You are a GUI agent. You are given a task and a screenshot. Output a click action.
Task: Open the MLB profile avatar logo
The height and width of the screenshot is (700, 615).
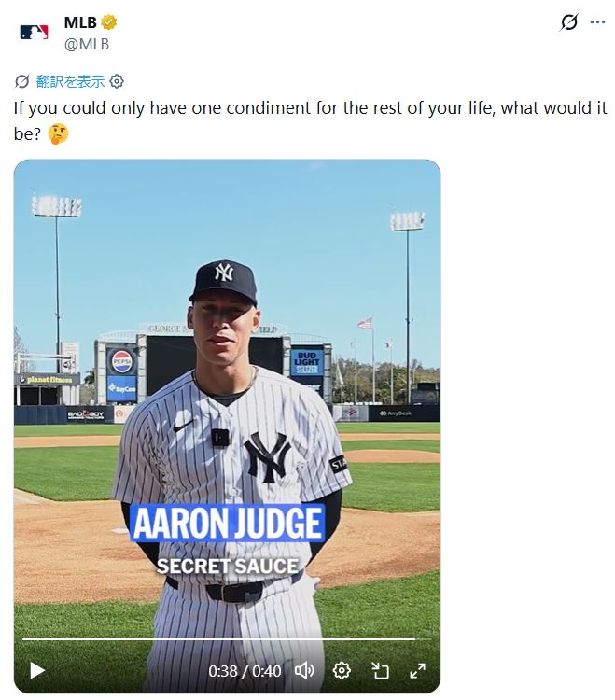pos(34,32)
